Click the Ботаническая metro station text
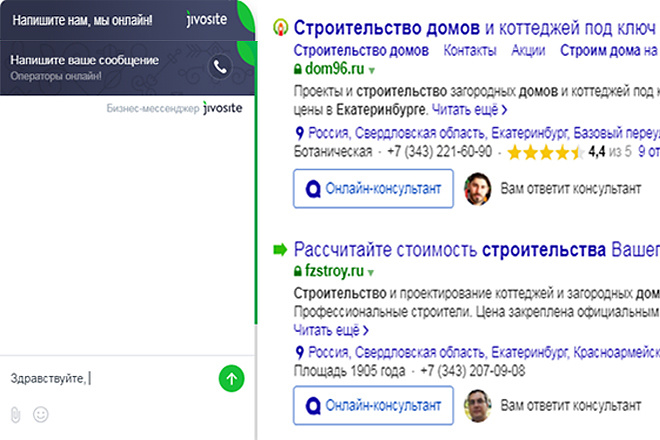660x440 pixels. click(333, 152)
